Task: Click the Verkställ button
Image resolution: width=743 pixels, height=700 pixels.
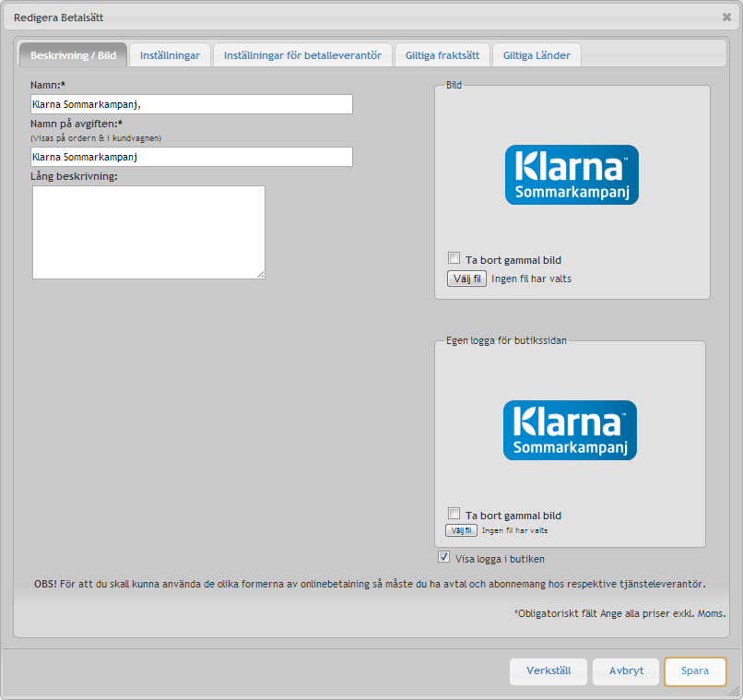Action: coord(548,671)
